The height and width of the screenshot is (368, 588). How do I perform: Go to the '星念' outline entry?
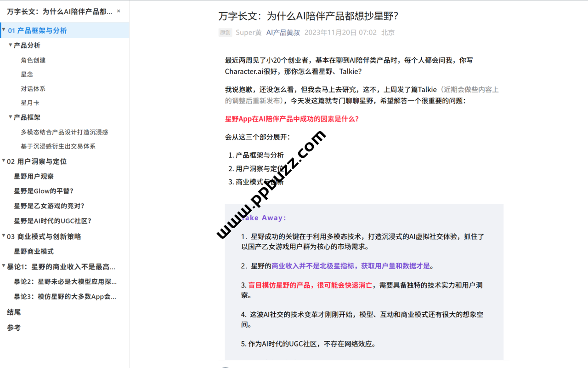tap(27, 74)
